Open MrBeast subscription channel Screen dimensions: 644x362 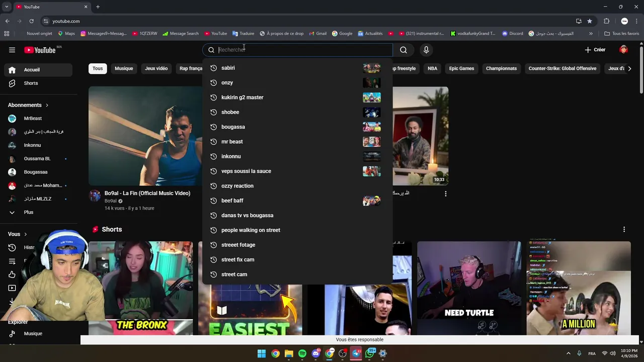pos(38,118)
